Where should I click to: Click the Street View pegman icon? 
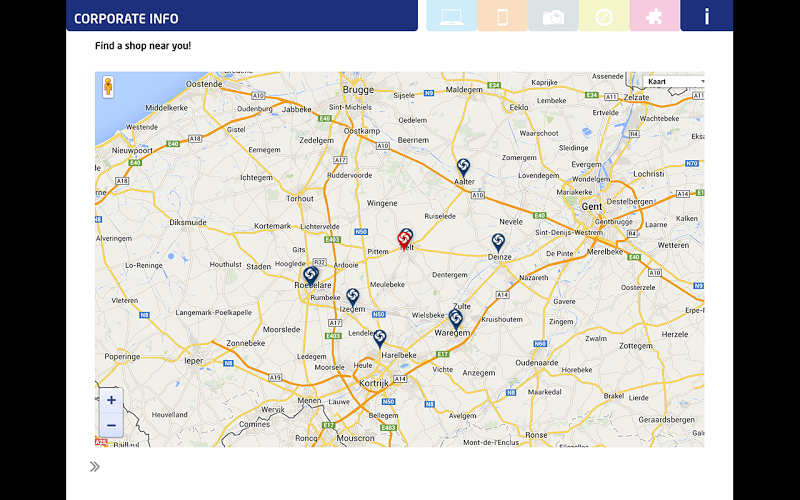(108, 87)
